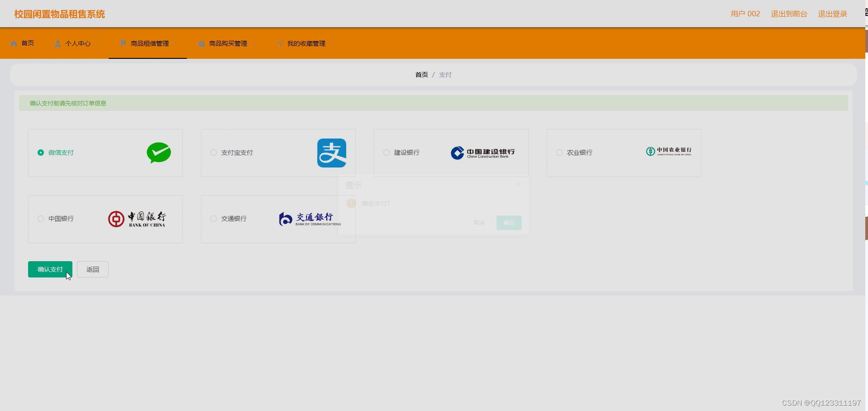The height and width of the screenshot is (411, 868).
Task: Click the warning icon in the 提示 dialog
Action: 351,203
